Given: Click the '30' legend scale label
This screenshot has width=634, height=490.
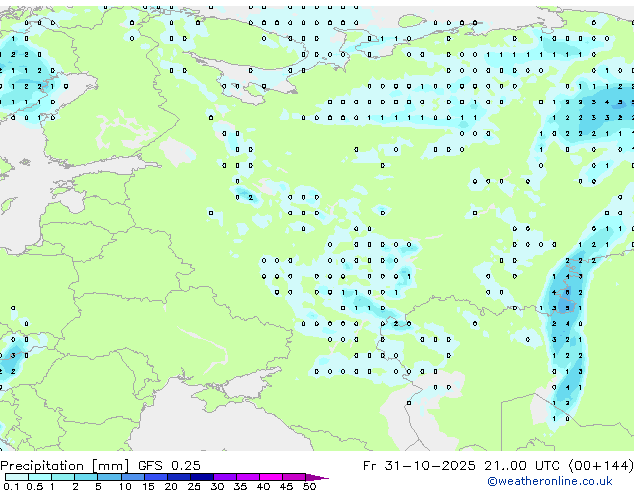Looking at the screenshot, I should (217, 486).
